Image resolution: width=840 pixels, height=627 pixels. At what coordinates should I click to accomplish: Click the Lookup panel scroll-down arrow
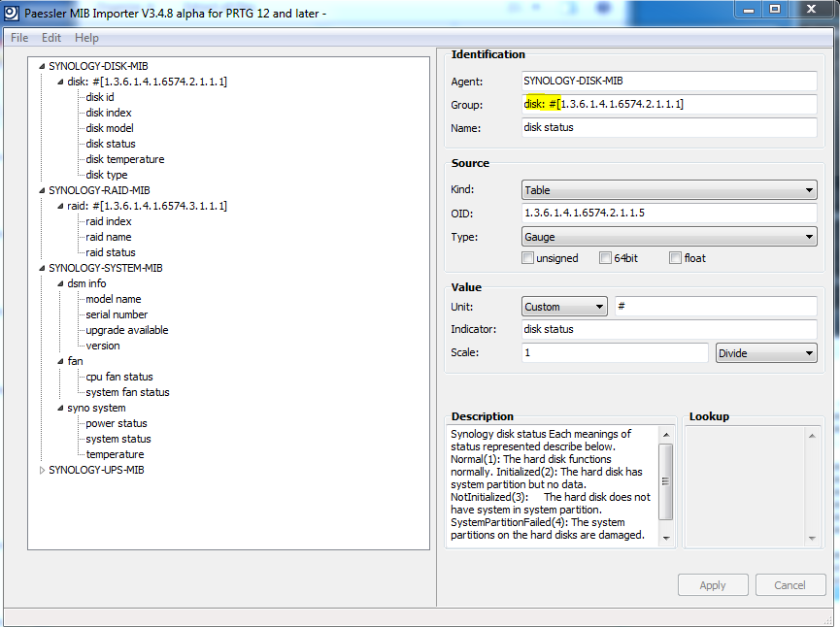(x=812, y=538)
